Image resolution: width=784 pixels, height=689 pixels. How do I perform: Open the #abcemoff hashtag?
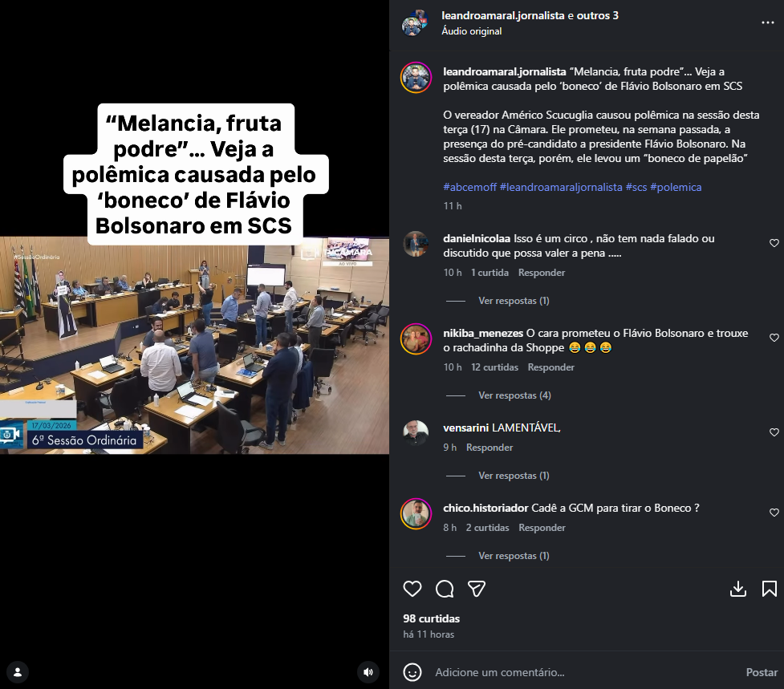click(x=469, y=188)
